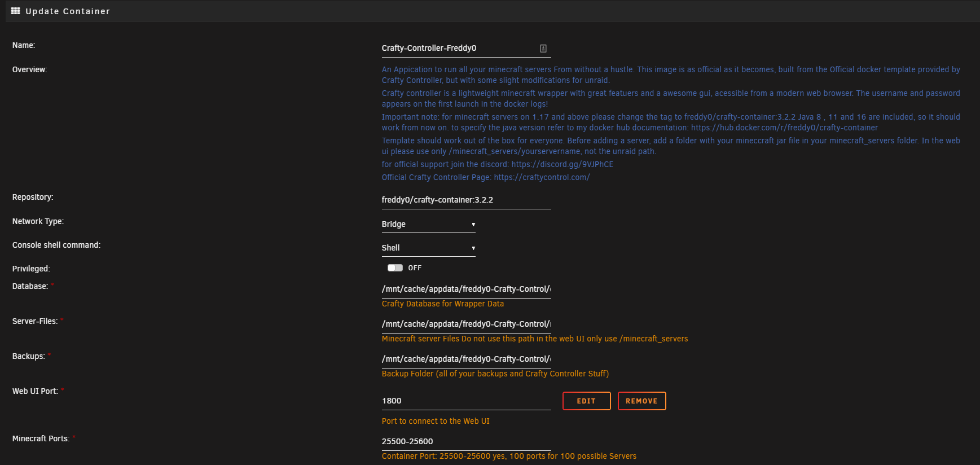
Task: Click the 'Minecraft Ports:' label
Action: 41,438
